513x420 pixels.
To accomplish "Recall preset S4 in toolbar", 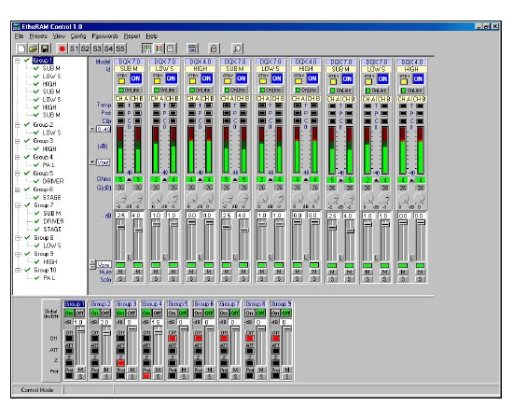I will point(108,49).
